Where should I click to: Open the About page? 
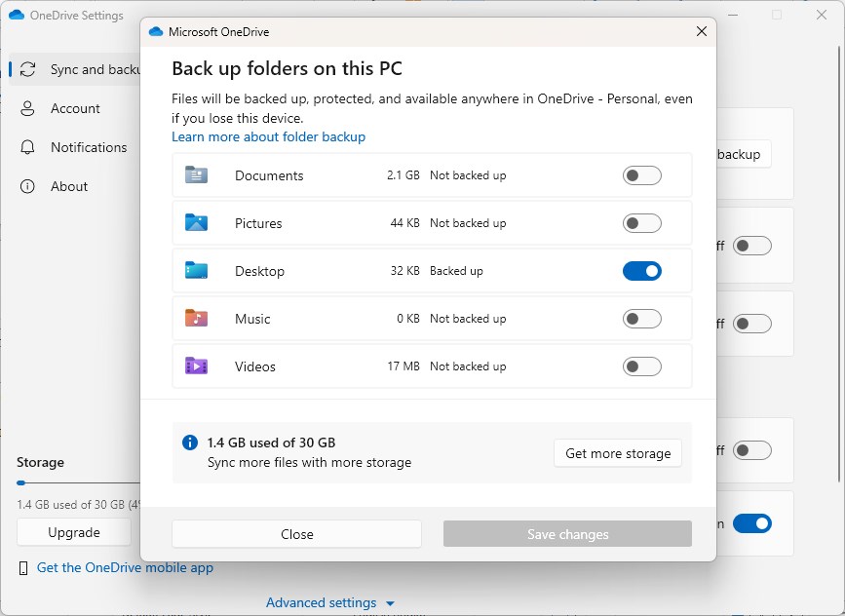(x=69, y=186)
